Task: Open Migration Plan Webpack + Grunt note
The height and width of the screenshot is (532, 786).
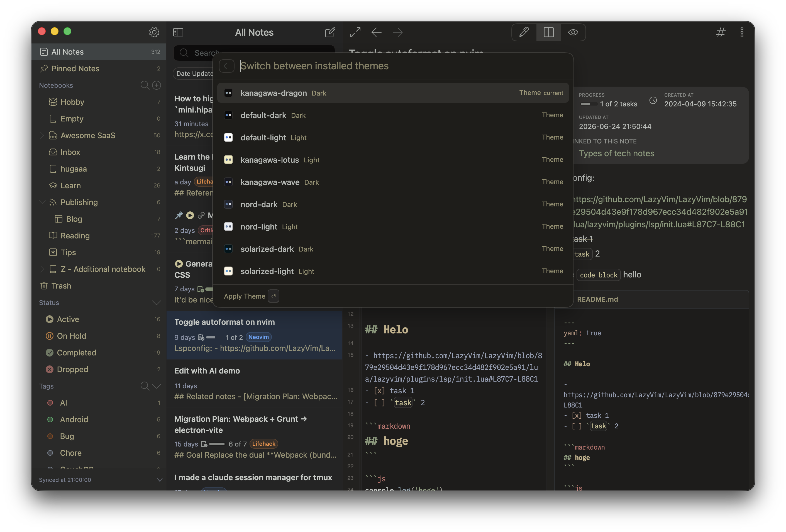Action: coord(254,437)
